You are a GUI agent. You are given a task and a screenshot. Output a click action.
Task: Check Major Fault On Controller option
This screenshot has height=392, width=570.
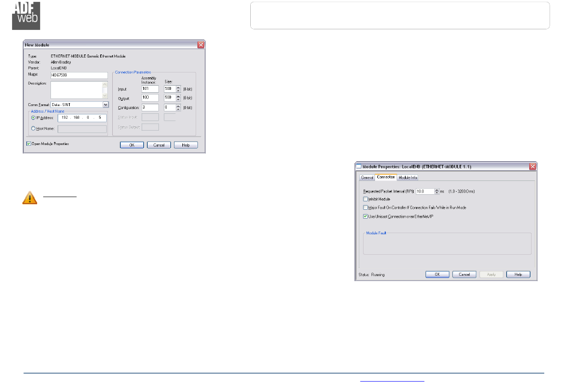coord(365,207)
